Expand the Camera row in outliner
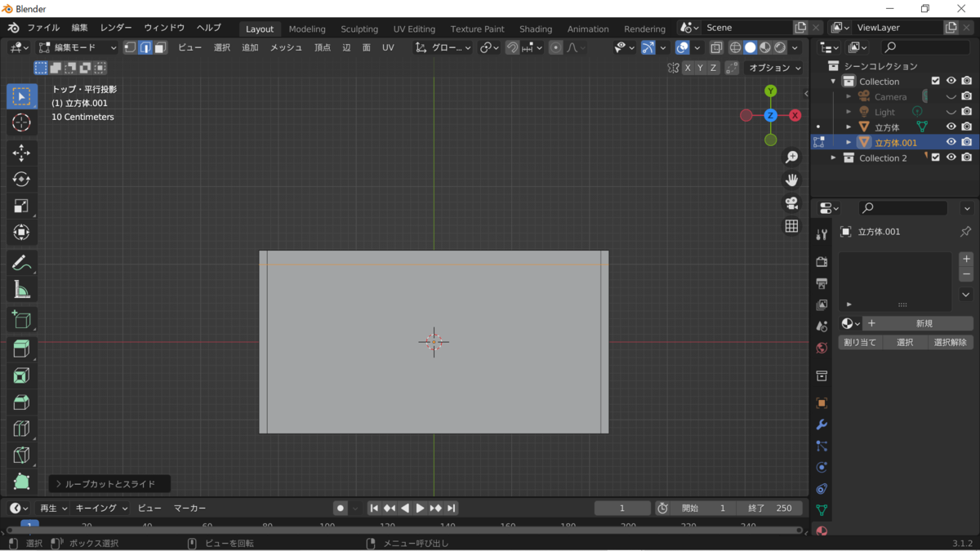The height and width of the screenshot is (551, 980). point(849,96)
